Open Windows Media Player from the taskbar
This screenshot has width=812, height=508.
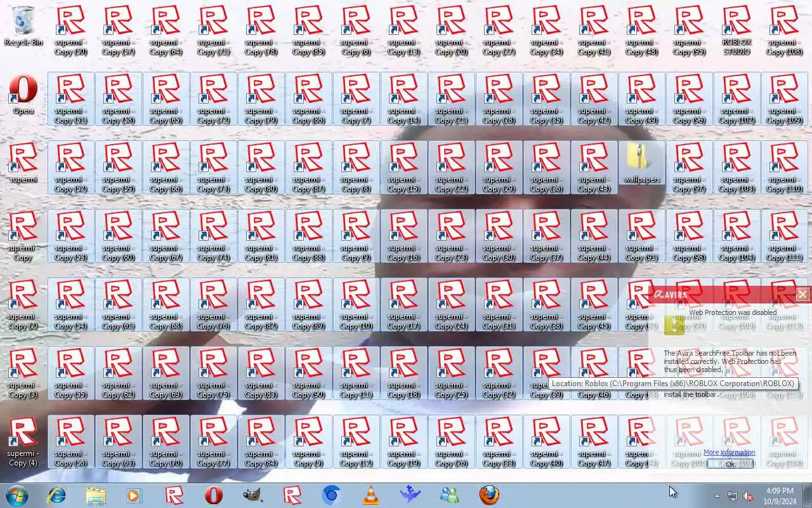coord(134,495)
